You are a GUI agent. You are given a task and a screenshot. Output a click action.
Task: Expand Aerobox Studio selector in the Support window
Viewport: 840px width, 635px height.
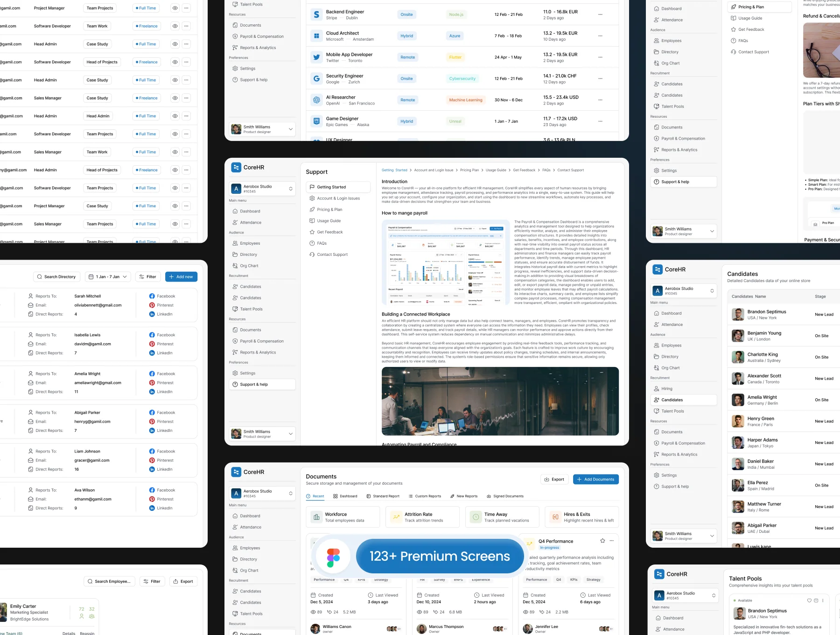coord(262,189)
